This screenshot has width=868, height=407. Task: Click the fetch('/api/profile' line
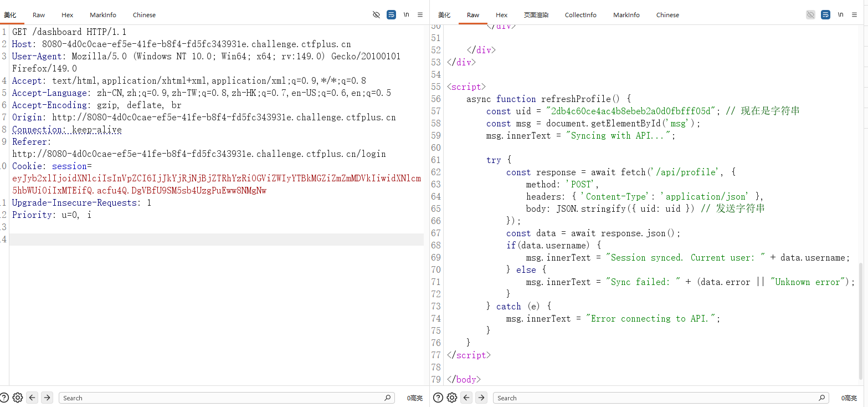point(621,172)
